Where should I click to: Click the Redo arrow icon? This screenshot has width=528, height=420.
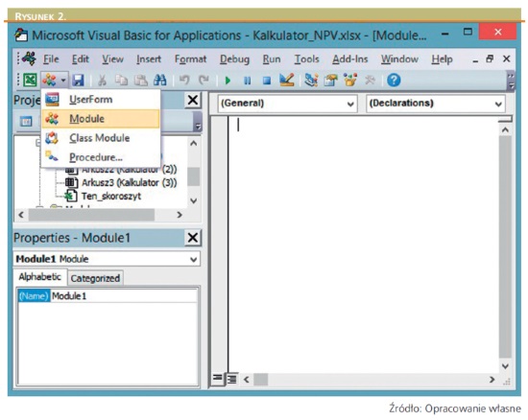point(204,80)
